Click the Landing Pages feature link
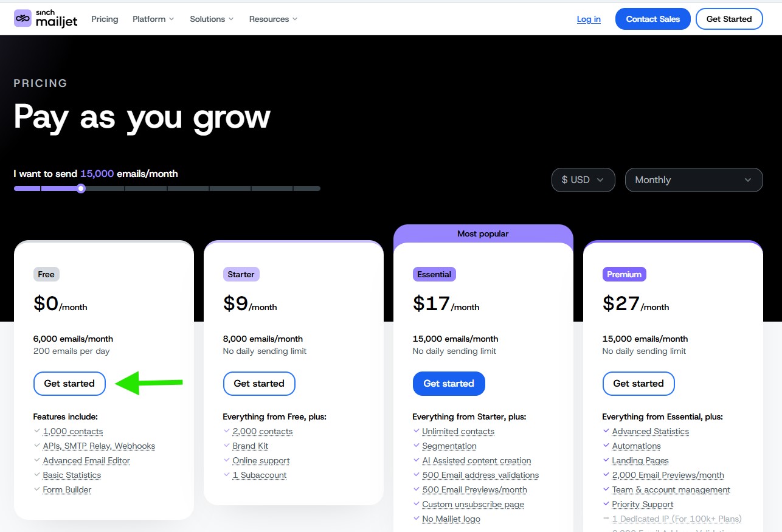This screenshot has height=532, width=782. pyautogui.click(x=640, y=460)
